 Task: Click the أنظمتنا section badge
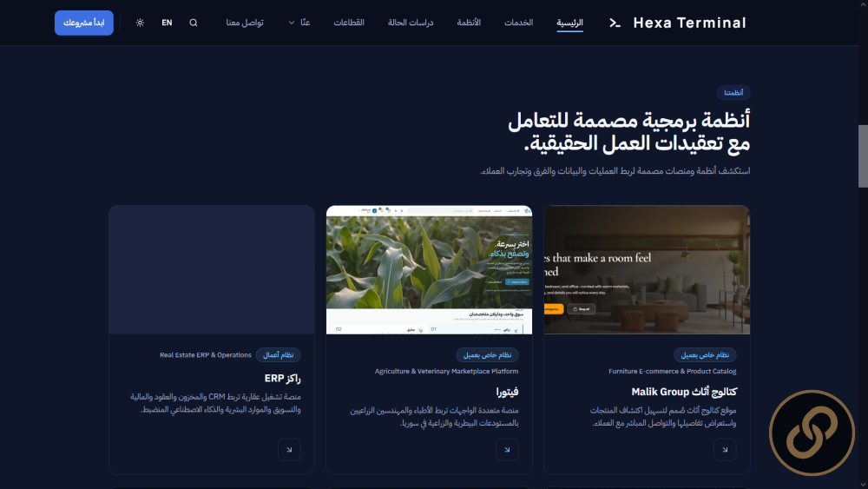[x=733, y=92]
